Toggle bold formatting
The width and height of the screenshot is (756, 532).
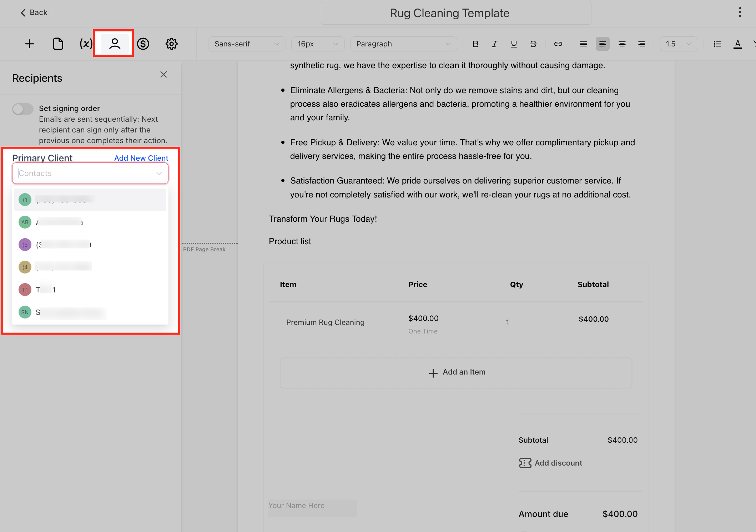coord(475,44)
